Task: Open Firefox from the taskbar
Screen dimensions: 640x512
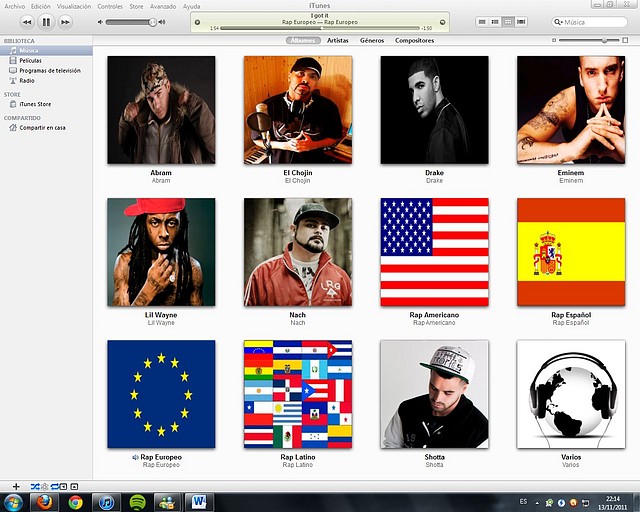Action: 44,502
